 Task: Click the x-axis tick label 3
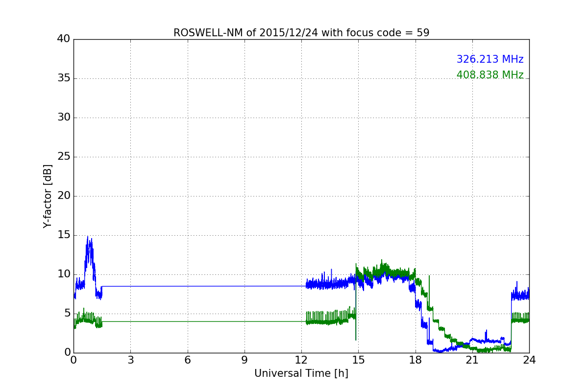130,360
